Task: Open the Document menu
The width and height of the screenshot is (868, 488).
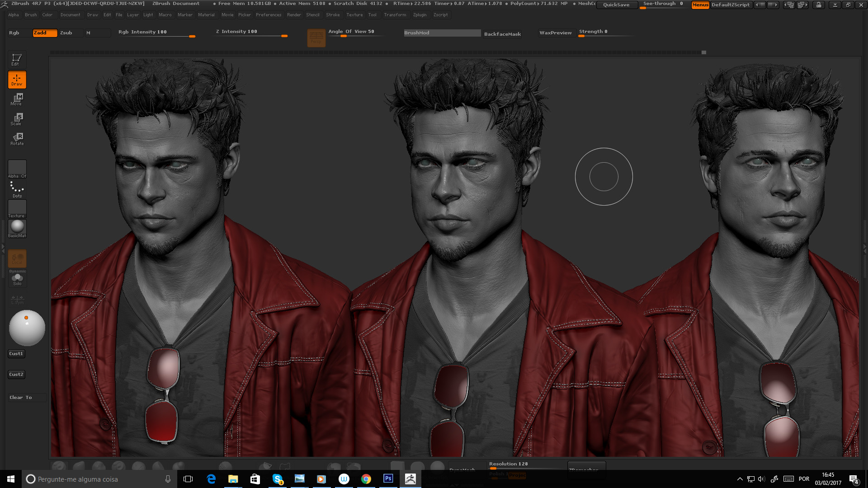Action: pyautogui.click(x=71, y=15)
